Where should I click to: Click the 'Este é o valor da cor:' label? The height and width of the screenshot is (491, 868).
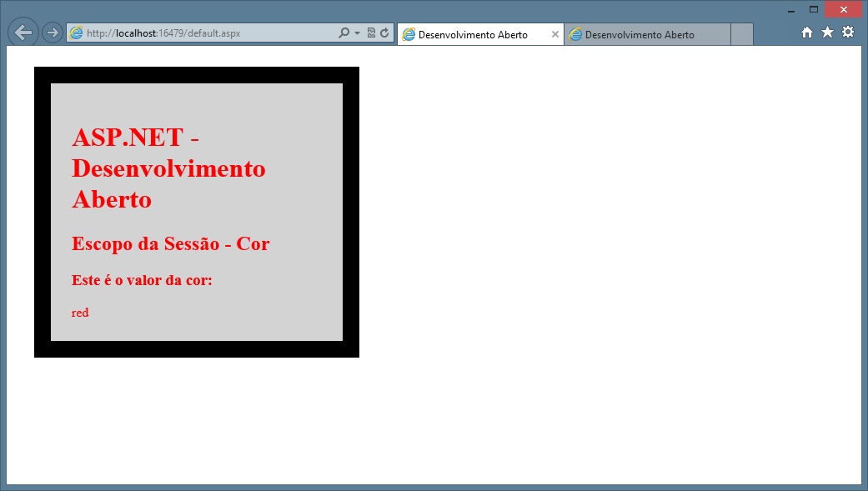point(142,280)
